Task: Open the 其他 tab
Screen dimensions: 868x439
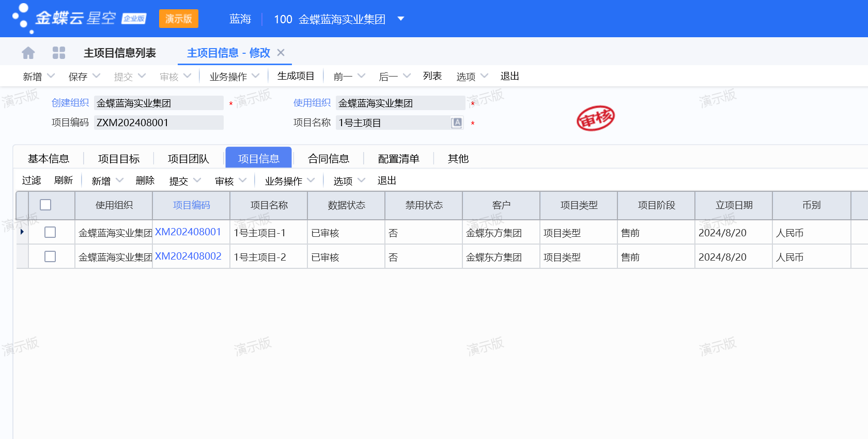Action: coord(458,159)
